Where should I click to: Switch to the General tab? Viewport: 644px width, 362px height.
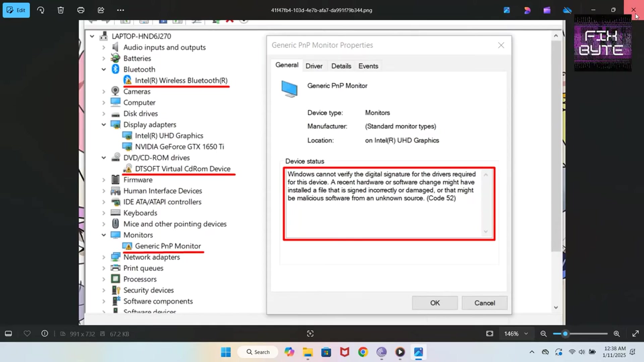coord(287,65)
